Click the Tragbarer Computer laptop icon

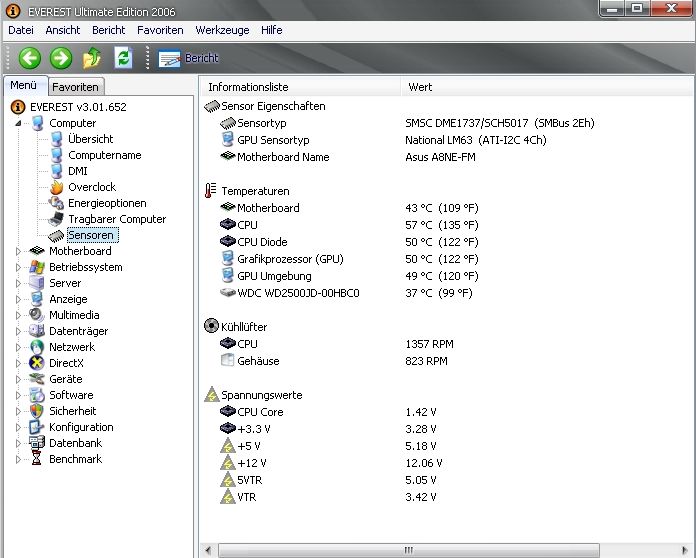56,219
